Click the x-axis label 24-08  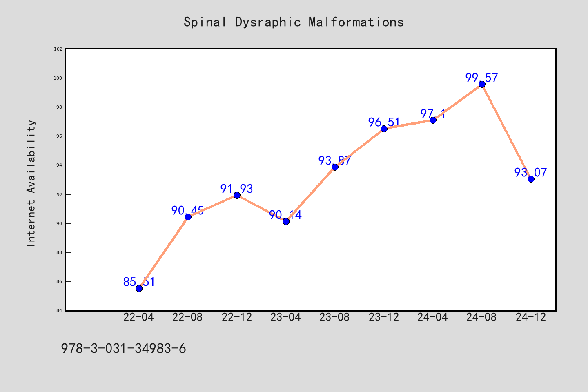coord(482,317)
